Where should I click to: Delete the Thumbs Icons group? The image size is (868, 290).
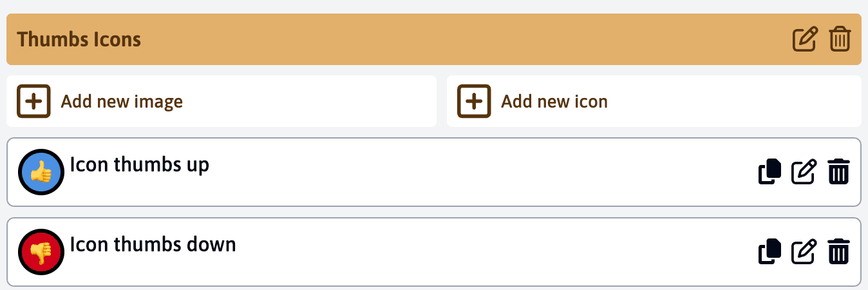click(840, 39)
